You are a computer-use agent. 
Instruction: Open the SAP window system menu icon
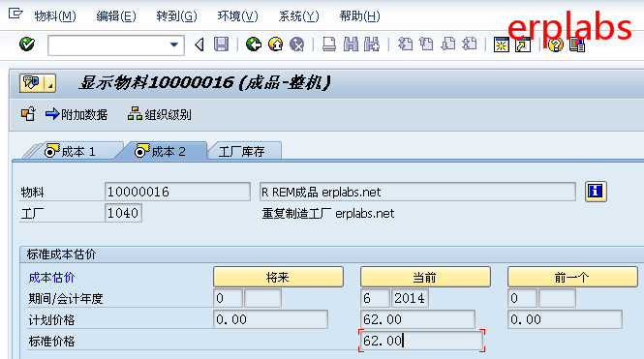click(15, 14)
